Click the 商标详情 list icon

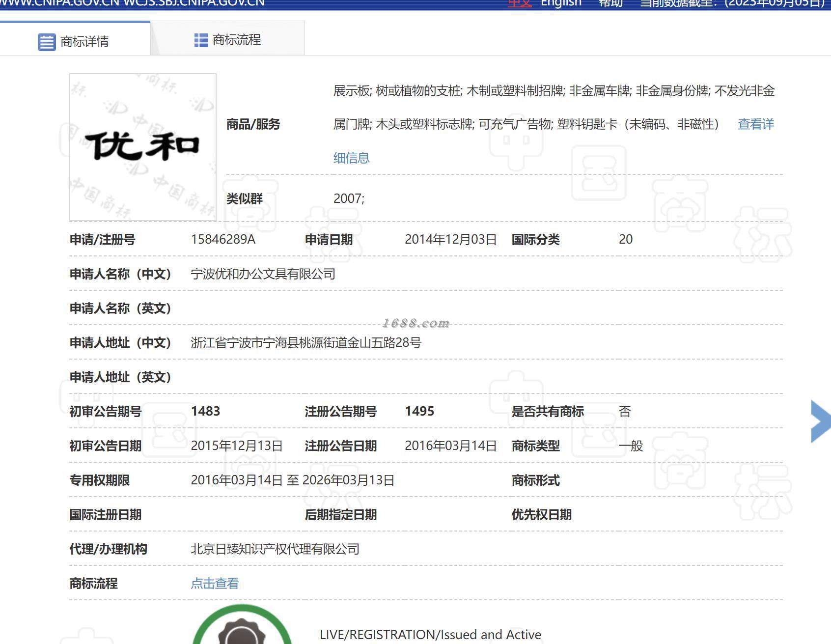pos(47,42)
